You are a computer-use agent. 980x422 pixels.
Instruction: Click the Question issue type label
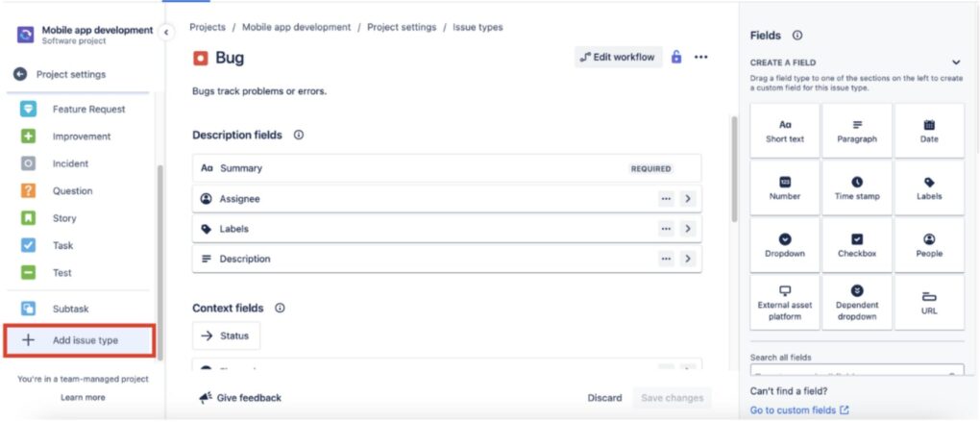72,190
